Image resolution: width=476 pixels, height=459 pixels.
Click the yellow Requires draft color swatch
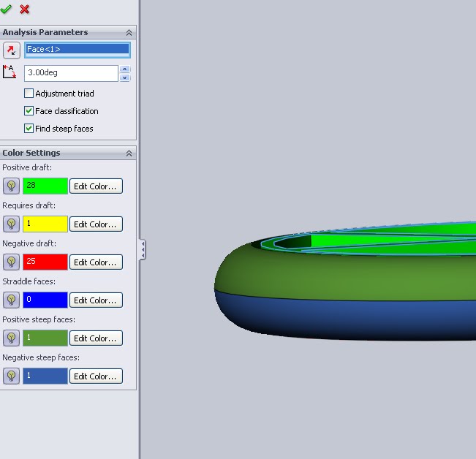[45, 224]
